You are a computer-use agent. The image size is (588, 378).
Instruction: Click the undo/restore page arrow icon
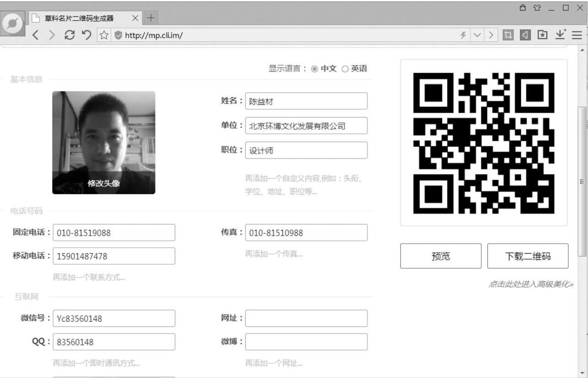(86, 35)
